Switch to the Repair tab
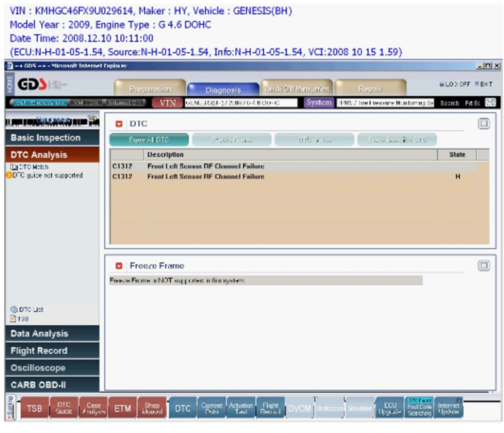The width and height of the screenshot is (504, 433). (x=370, y=89)
